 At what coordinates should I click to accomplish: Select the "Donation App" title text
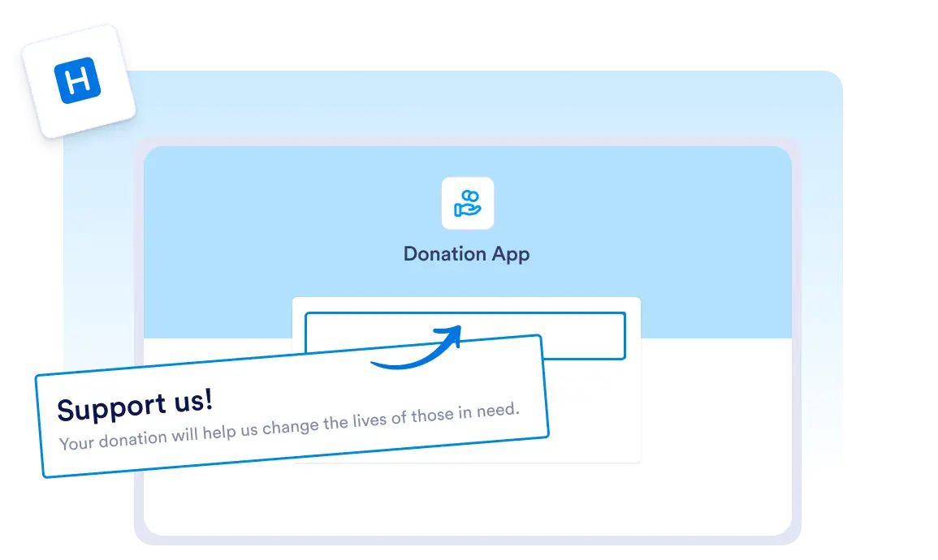click(x=467, y=254)
